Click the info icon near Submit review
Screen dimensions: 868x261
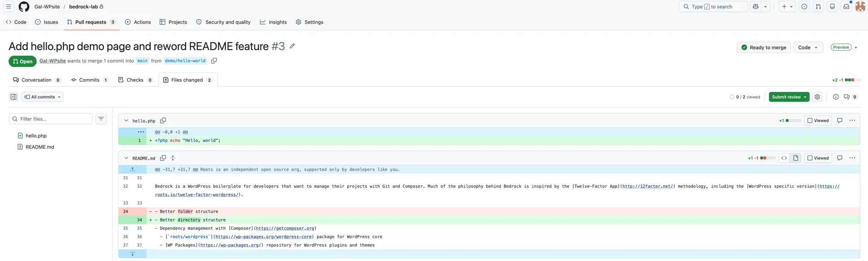836,97
